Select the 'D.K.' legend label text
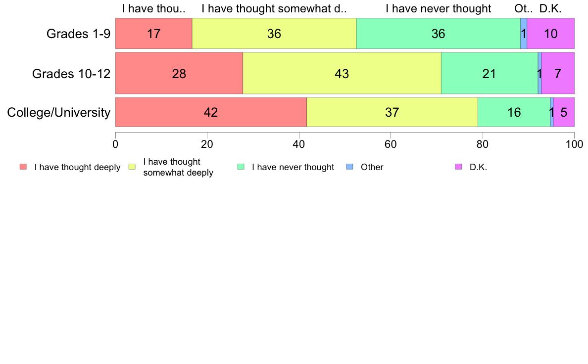Viewport: 588px width, 364px height. click(478, 167)
